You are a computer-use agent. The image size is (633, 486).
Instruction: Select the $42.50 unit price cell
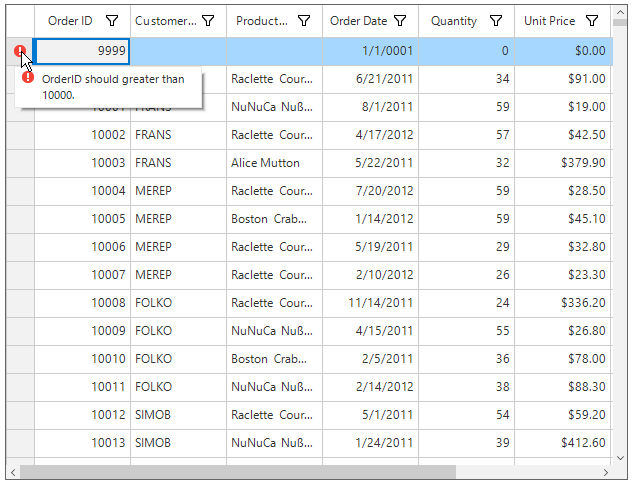point(563,135)
